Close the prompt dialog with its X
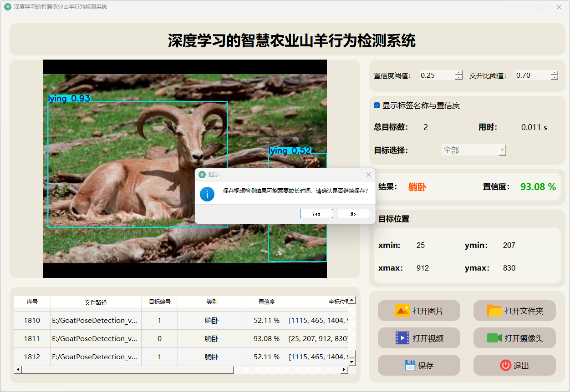 click(x=369, y=175)
